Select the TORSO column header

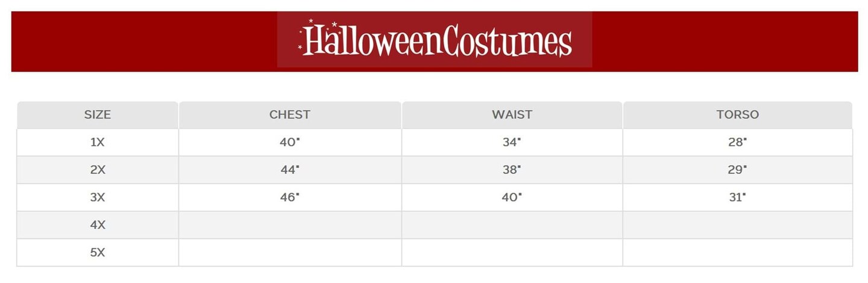737,114
